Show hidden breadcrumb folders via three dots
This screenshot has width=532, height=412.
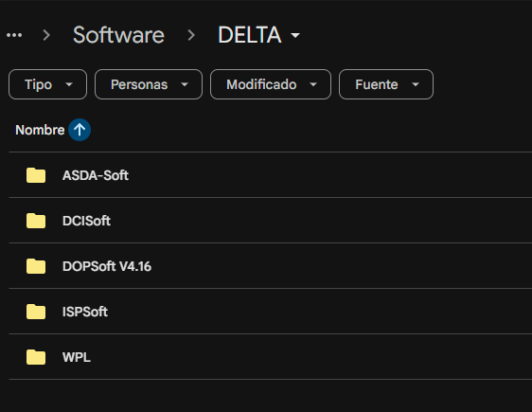(14, 35)
